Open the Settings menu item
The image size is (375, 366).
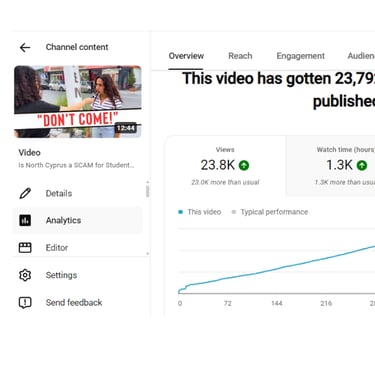tap(77, 275)
